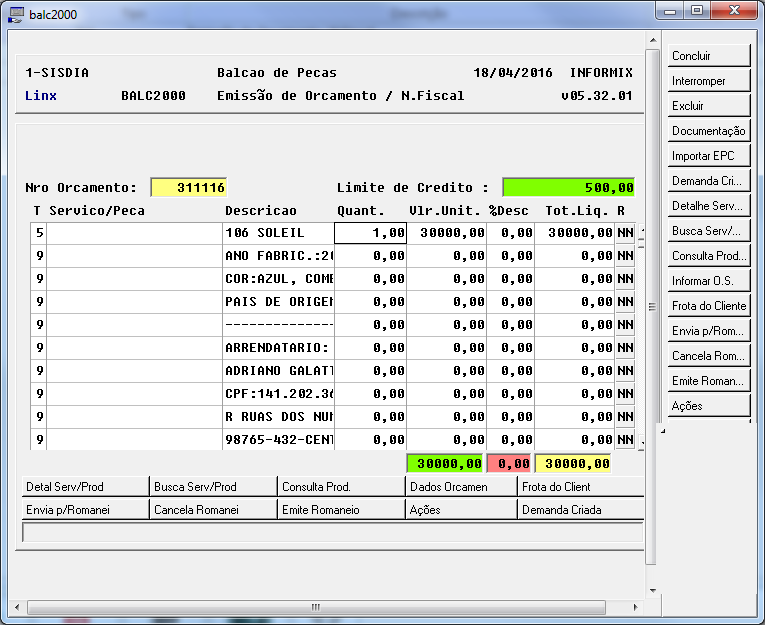Viewport: 765px width, 625px height.
Task: Click the Excluir button
Action: [709, 106]
